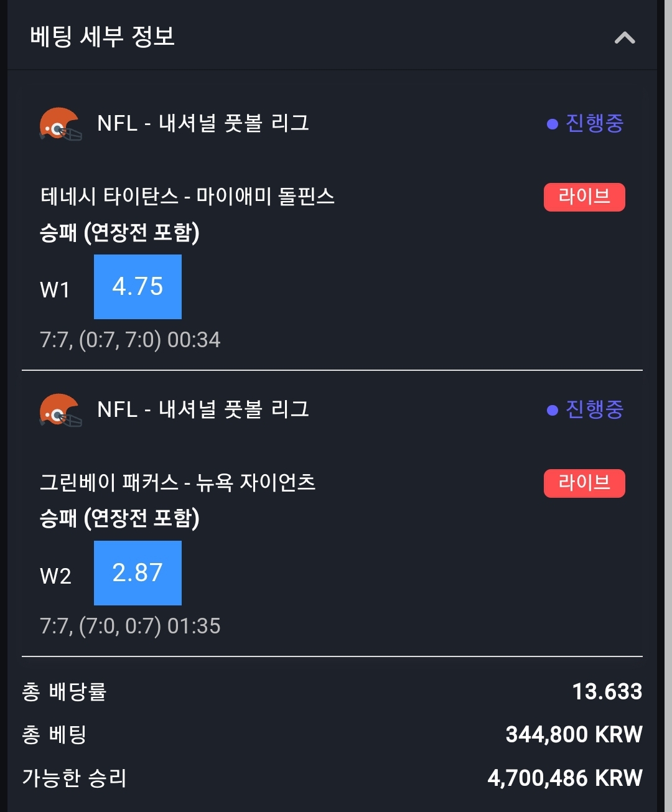The width and height of the screenshot is (672, 812).
Task: Open the 테네시 타이탄스 - 마이애미 돌핀스 match
Action: click(x=187, y=197)
